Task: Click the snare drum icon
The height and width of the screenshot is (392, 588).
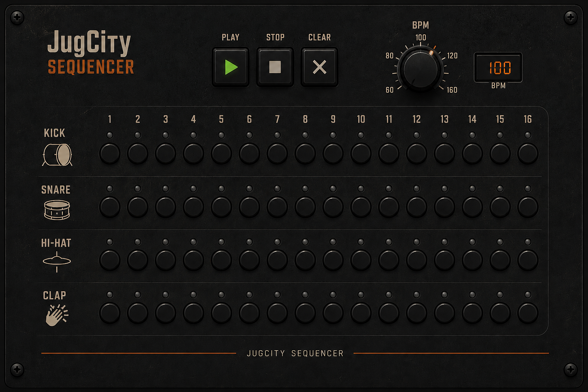Action: click(57, 210)
